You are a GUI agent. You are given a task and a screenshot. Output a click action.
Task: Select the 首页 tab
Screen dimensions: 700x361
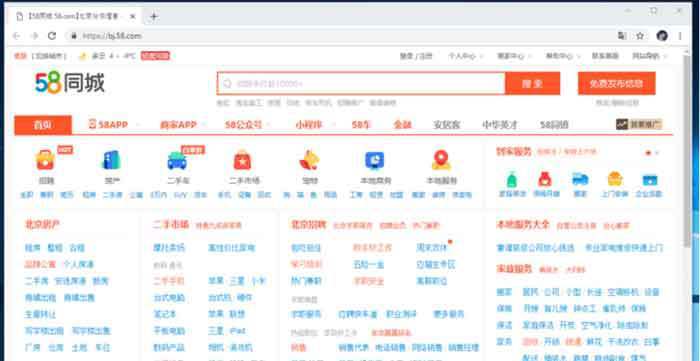coord(43,125)
